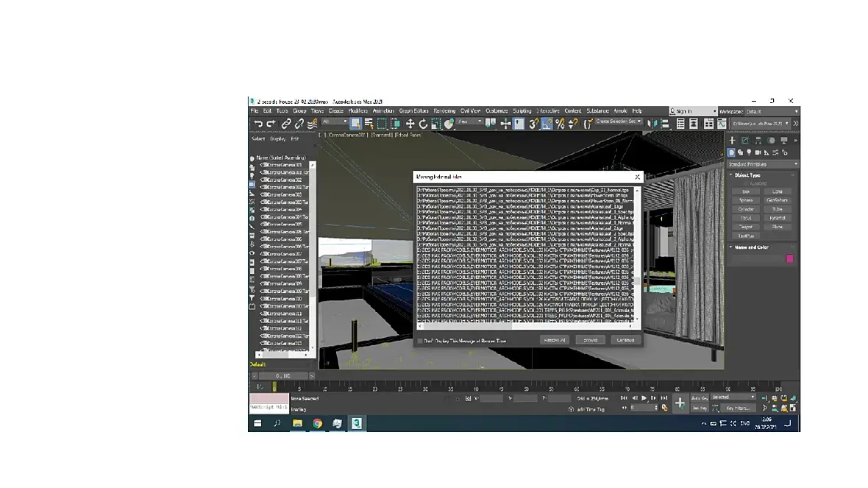Click the Sphere primitive button

tap(746, 200)
